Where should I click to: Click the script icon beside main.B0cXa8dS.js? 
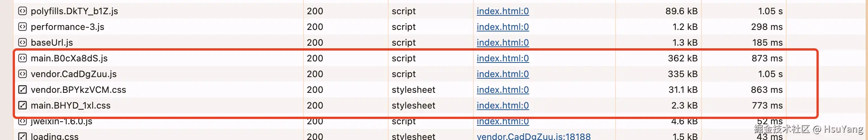pos(23,58)
